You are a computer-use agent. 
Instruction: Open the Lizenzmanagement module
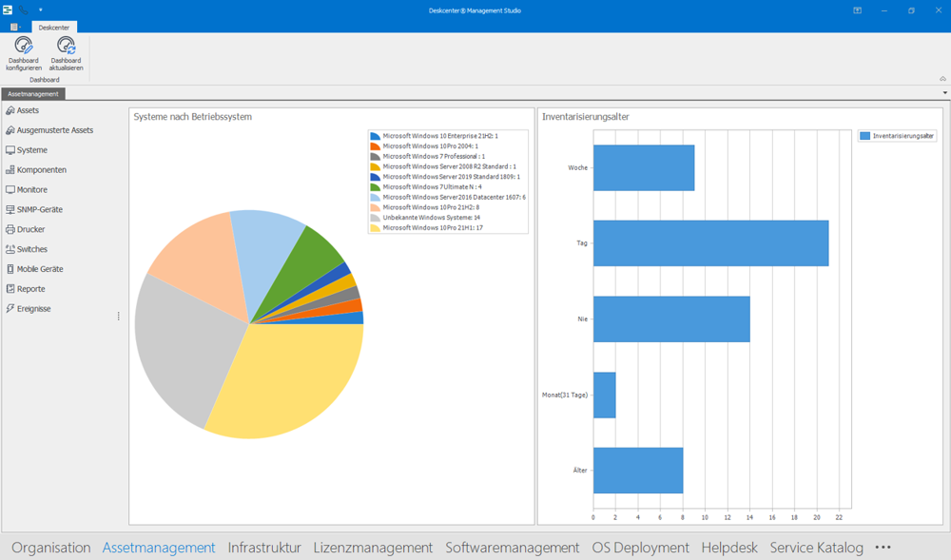373,548
